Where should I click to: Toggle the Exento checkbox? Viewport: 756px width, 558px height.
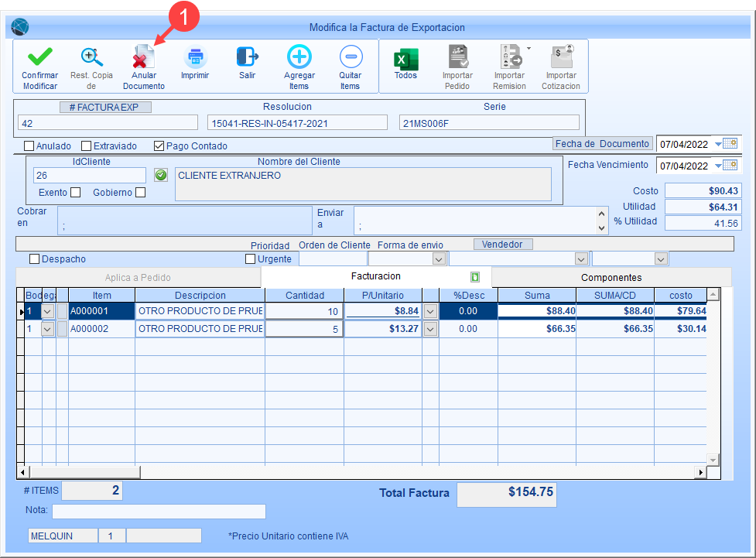[75, 193]
